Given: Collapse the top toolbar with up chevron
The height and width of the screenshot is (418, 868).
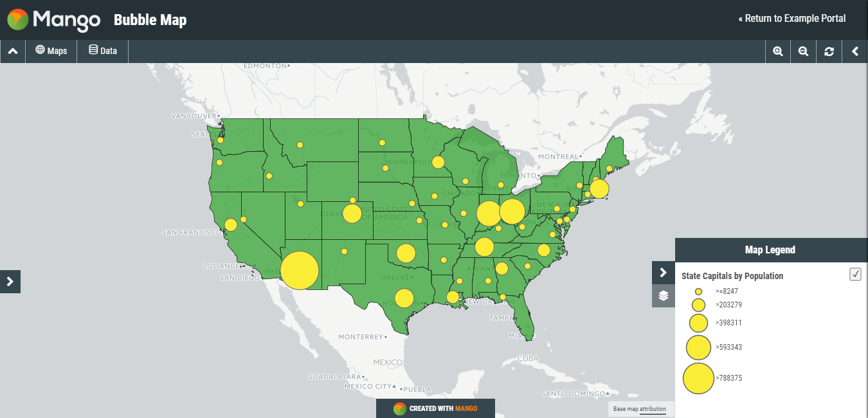Looking at the screenshot, I should 13,51.
